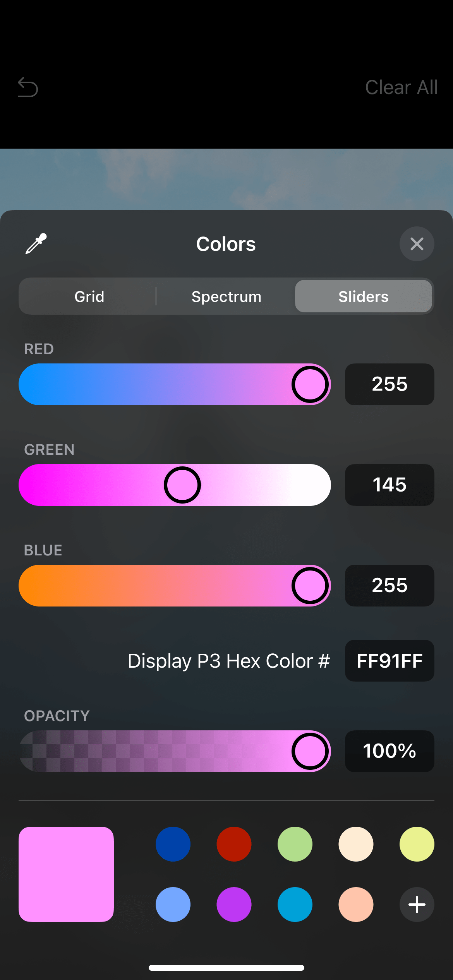Switch to the Spectrum tab
This screenshot has height=980, width=453.
[226, 296]
